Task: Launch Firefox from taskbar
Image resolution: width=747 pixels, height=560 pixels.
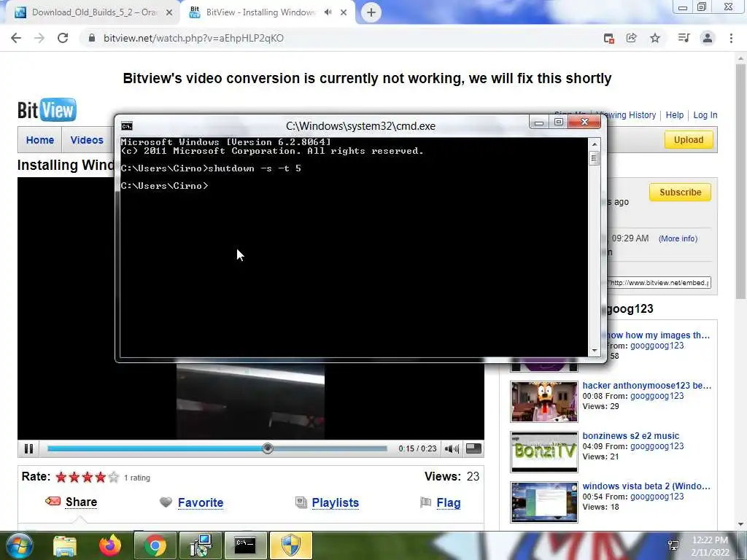Action: (x=110, y=545)
